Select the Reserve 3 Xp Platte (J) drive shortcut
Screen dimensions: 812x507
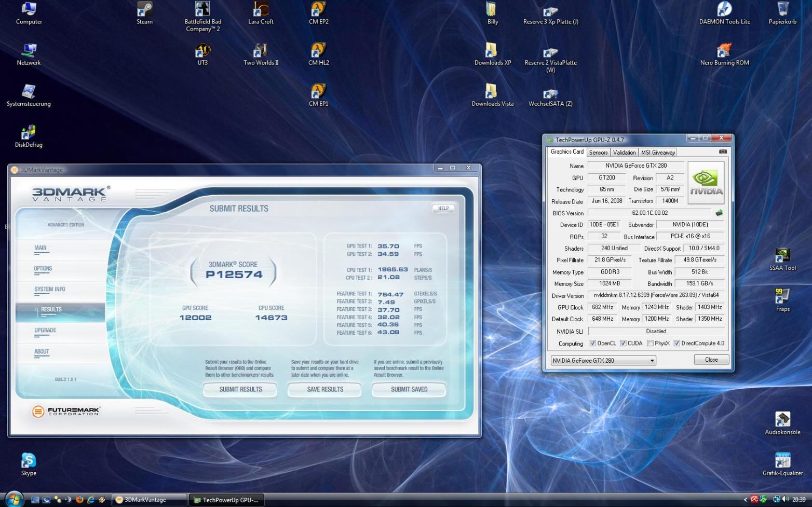coord(550,13)
